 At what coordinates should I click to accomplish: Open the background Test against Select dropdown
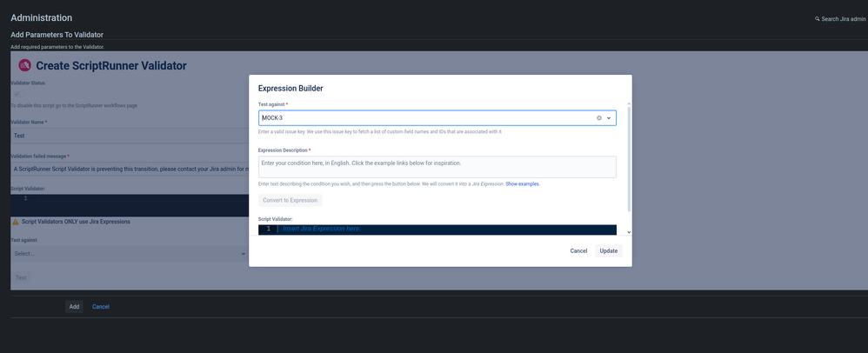click(x=130, y=253)
